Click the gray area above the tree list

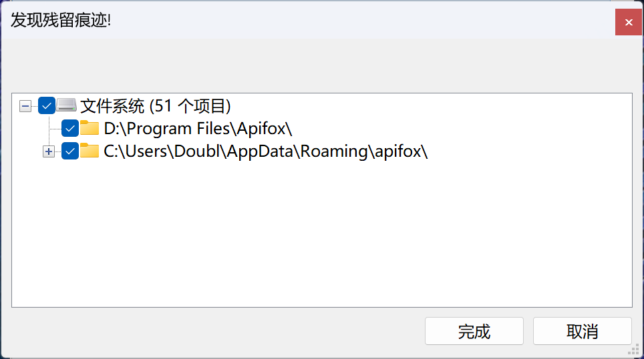point(322,65)
